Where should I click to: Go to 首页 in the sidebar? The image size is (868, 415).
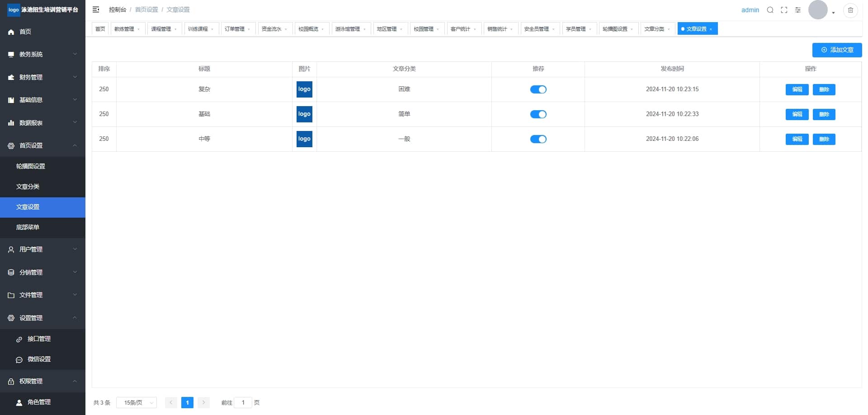[x=42, y=32]
